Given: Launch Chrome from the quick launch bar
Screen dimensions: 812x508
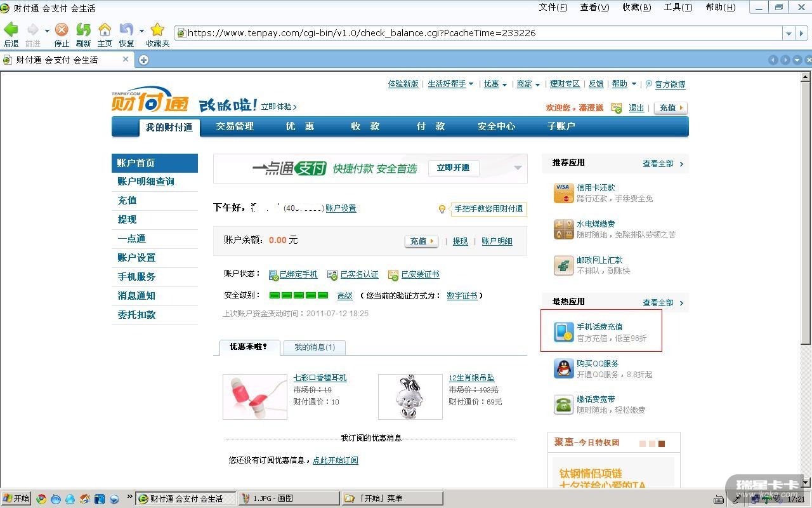Looking at the screenshot, I should click(41, 499).
